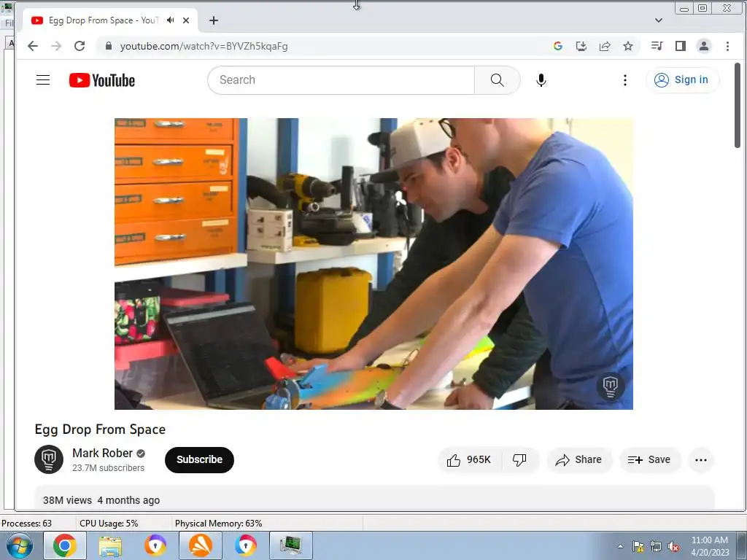Image resolution: width=747 pixels, height=560 pixels.
Task: Open the Windows Start menu
Action: [x=18, y=545]
